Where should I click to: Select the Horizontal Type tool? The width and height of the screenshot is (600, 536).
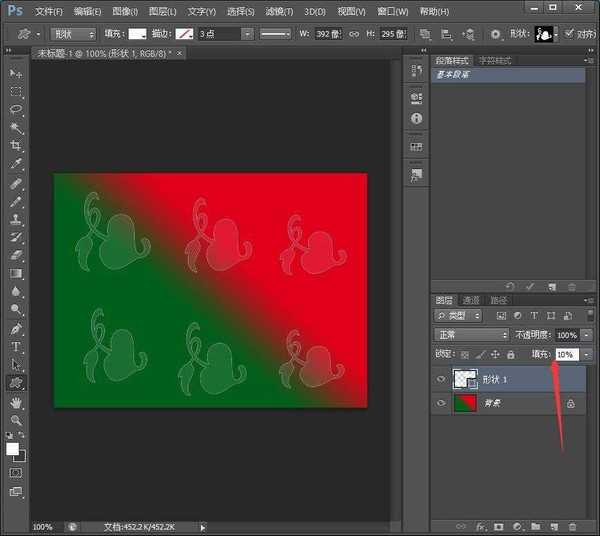(16, 346)
